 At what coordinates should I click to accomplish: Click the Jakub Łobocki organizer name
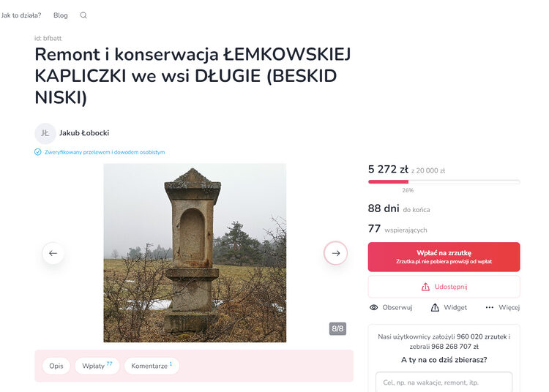pos(84,133)
